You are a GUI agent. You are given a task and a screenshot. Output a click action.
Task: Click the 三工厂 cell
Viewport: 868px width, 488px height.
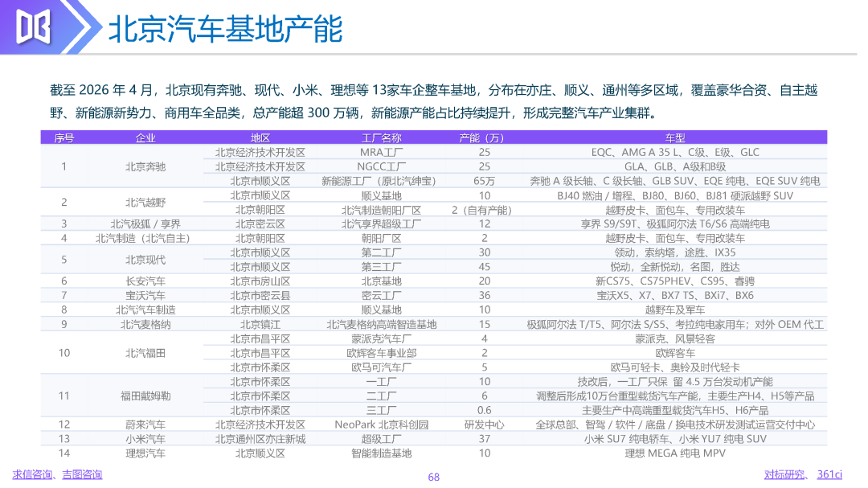tap(382, 411)
